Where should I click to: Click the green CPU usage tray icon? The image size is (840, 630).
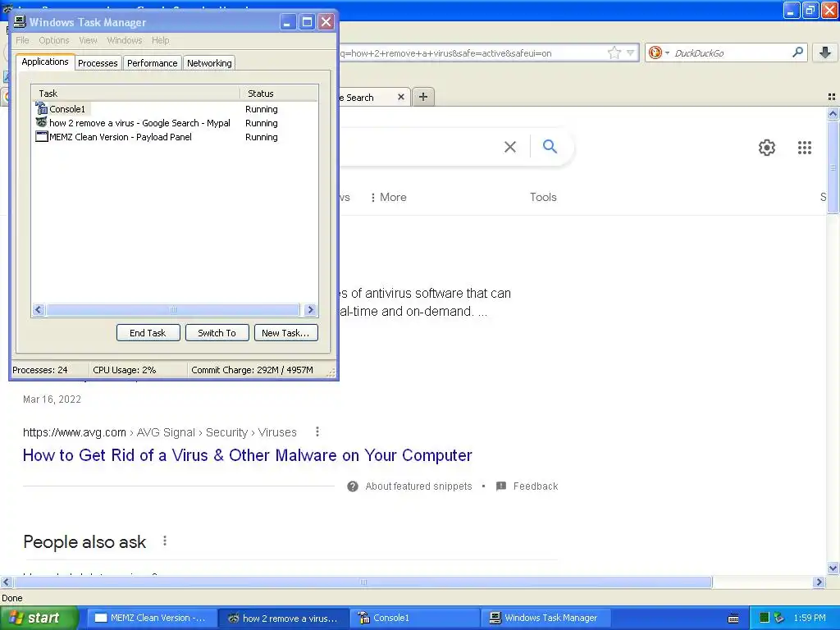click(765, 618)
